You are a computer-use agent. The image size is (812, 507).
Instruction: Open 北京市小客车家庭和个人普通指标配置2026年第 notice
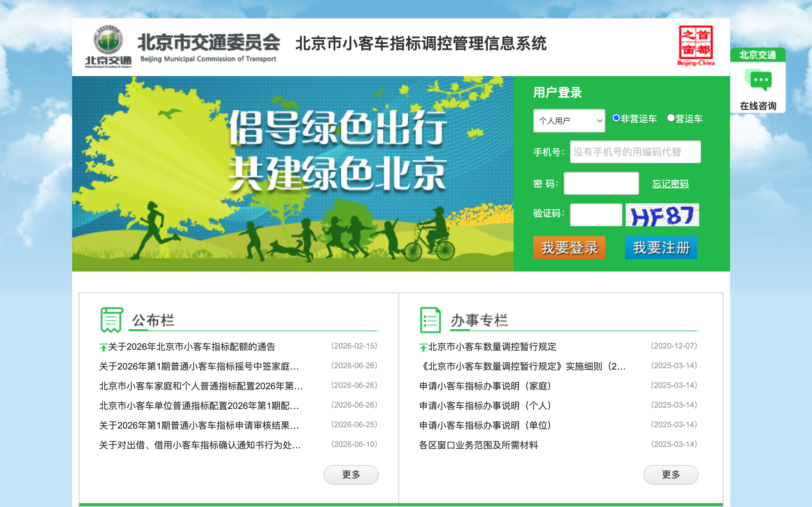tap(201, 386)
